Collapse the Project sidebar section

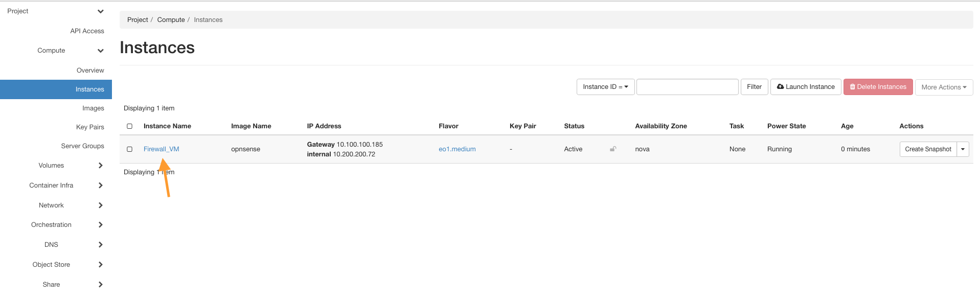point(100,11)
